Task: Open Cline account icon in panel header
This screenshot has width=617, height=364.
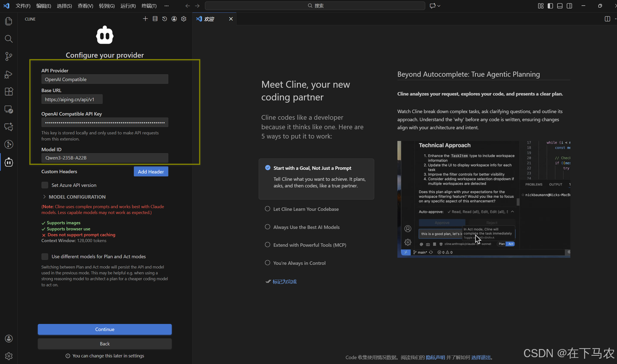Action: (174, 19)
